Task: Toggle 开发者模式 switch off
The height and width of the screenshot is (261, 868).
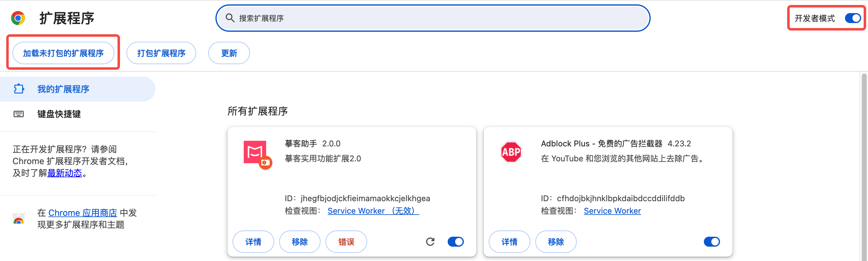Action: (853, 18)
